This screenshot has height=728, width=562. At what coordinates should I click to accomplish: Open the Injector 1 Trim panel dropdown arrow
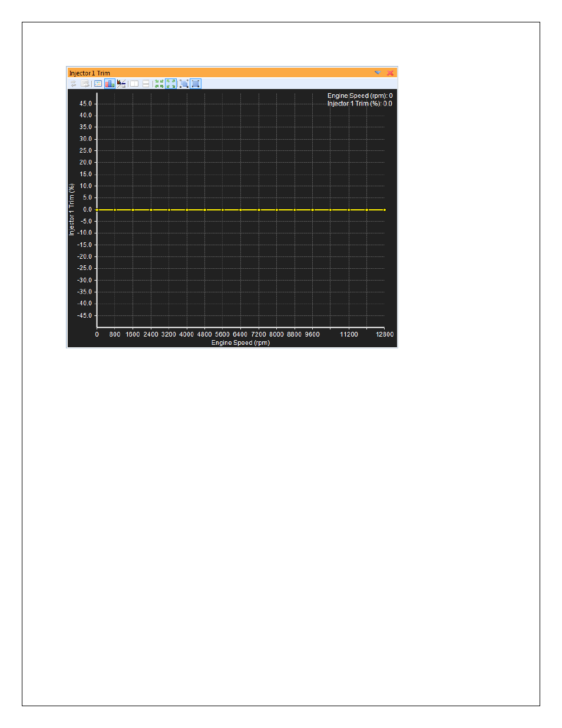click(378, 73)
